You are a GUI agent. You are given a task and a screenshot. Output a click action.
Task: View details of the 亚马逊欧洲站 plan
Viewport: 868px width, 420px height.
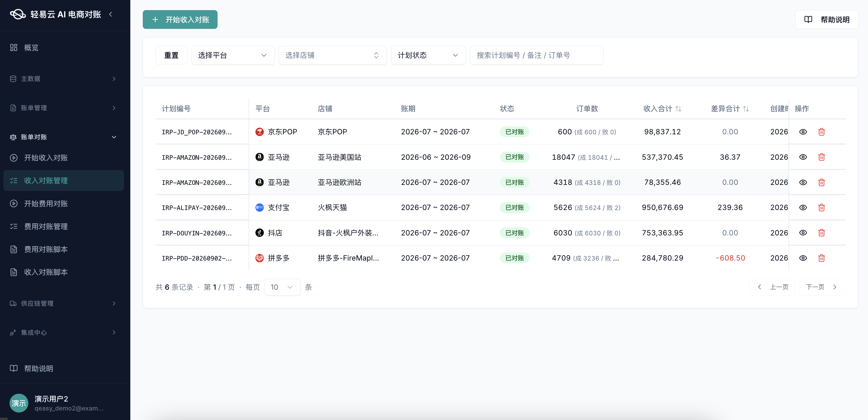tap(803, 182)
